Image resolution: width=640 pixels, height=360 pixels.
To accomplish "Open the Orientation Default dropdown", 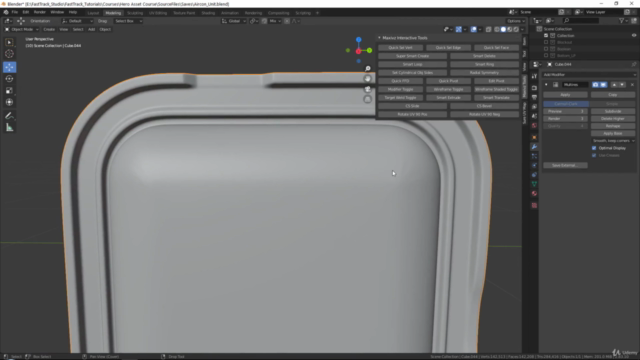I will pos(77,21).
